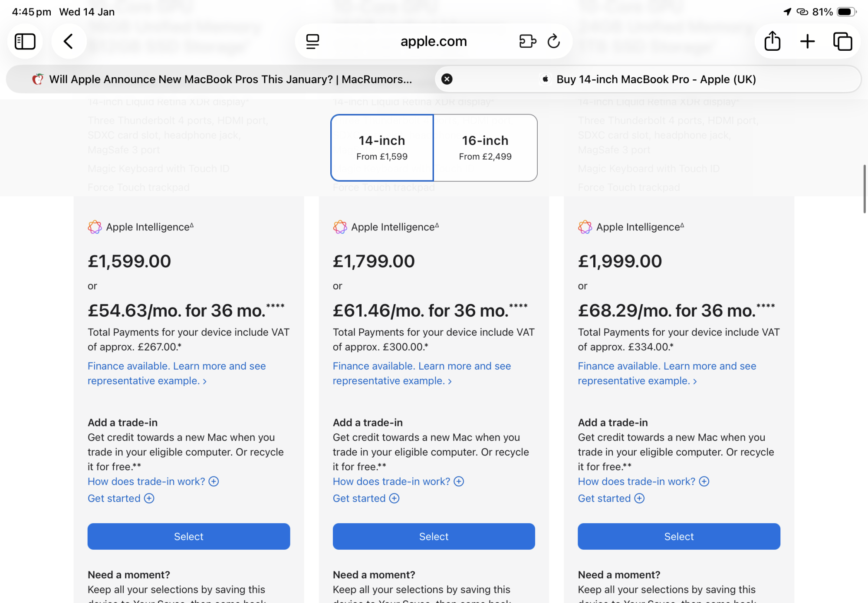The height and width of the screenshot is (603, 868).
Task: Open the page menu in address bar
Action: [x=312, y=42]
